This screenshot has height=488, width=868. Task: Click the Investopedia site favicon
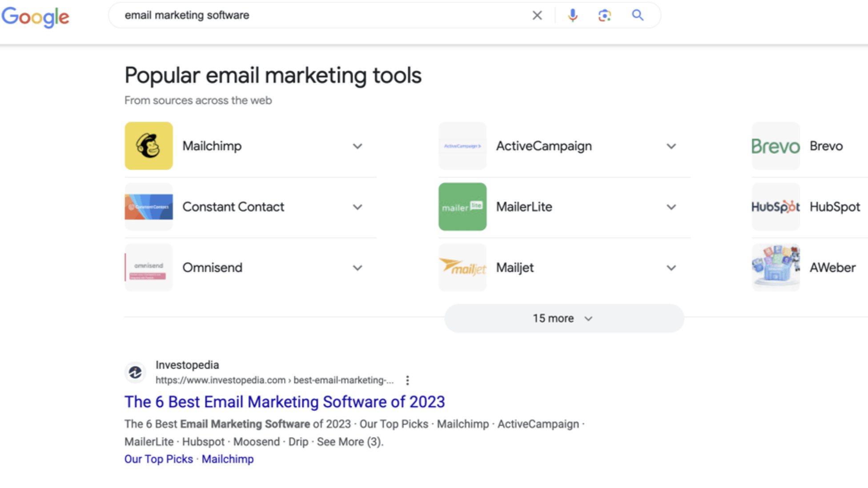(x=135, y=372)
